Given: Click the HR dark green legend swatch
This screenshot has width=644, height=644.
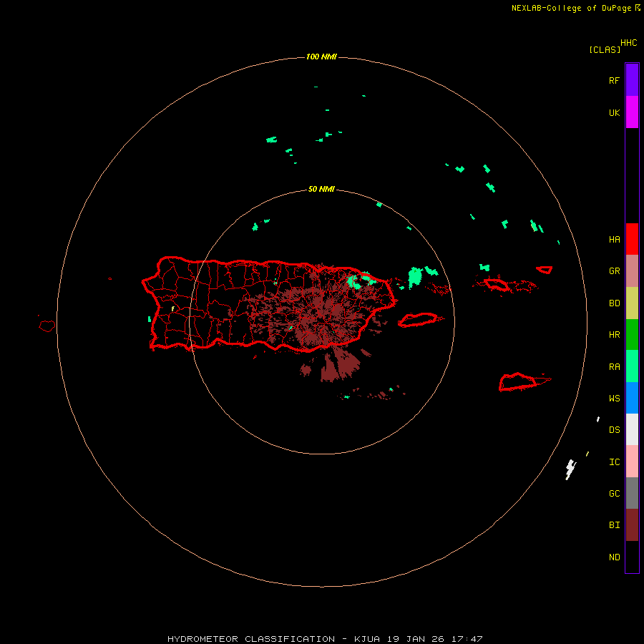Looking at the screenshot, I should pyautogui.click(x=632, y=334).
